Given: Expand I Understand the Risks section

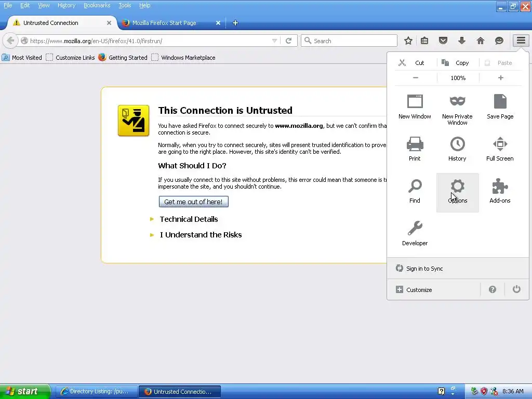Looking at the screenshot, I should [x=201, y=235].
